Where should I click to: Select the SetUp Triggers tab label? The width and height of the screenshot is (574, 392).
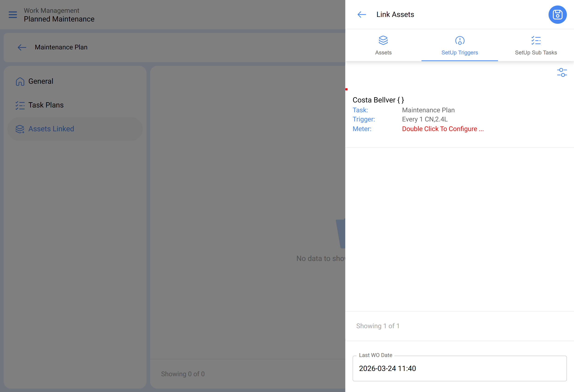pos(459,53)
